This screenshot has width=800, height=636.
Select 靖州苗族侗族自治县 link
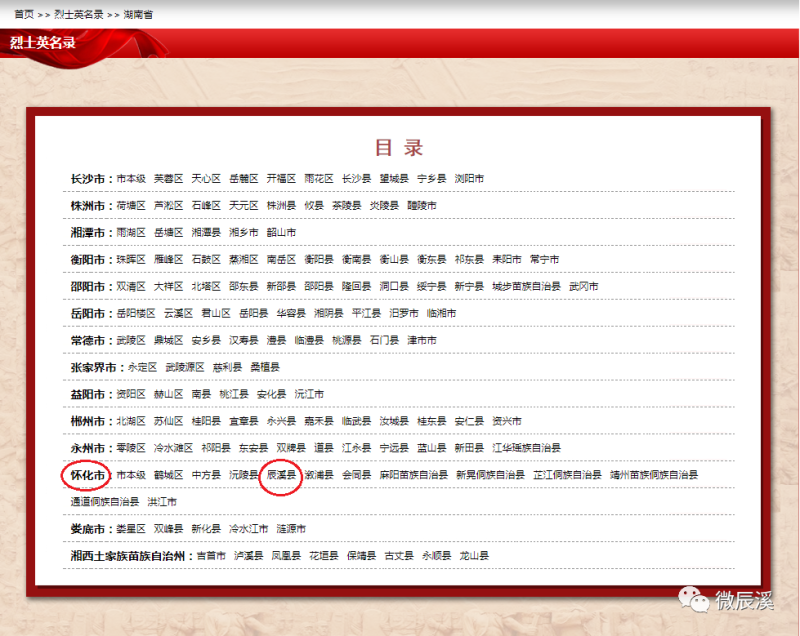pos(654,475)
